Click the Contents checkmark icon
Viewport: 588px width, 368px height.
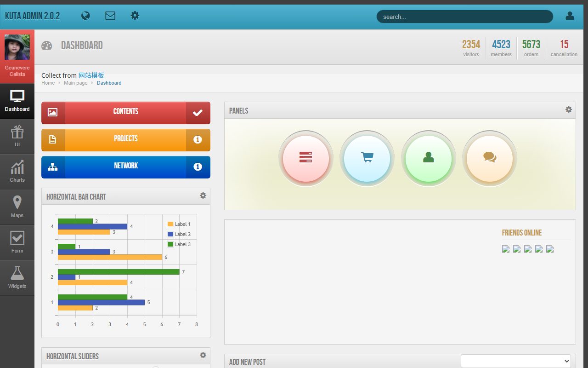coord(198,113)
